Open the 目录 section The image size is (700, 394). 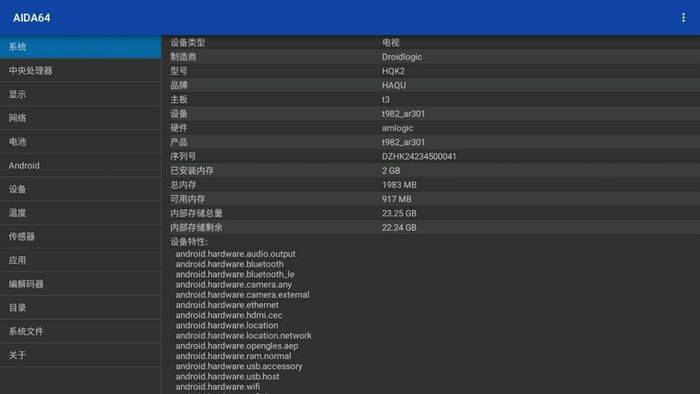80,307
